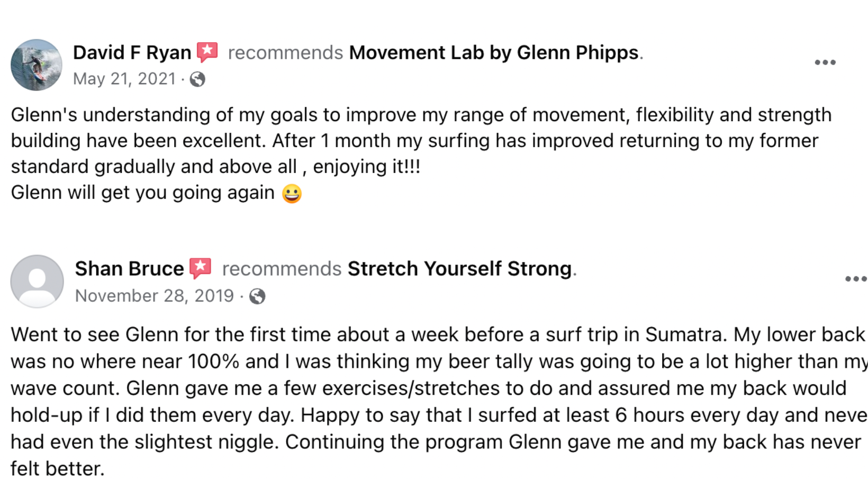The width and height of the screenshot is (868, 489).
Task: Click the public globe icon under Shan's name
Action: click(257, 296)
